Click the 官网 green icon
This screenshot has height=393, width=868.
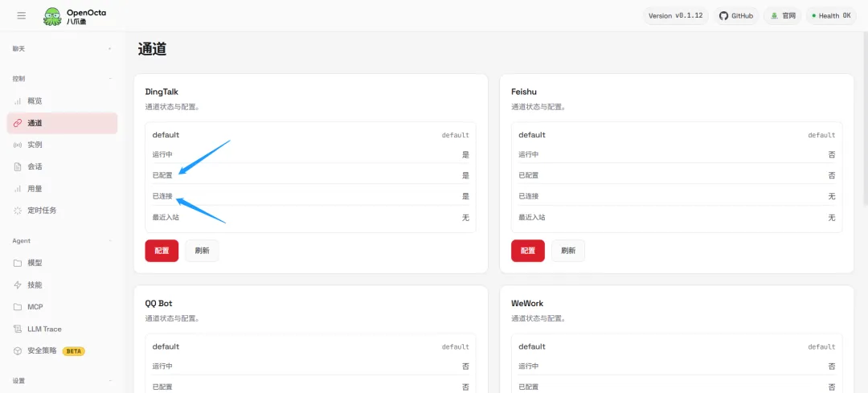[775, 16]
